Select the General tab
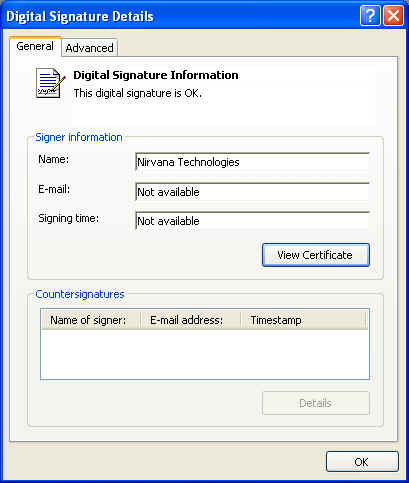Screen dimensions: 409x483 coord(35,46)
